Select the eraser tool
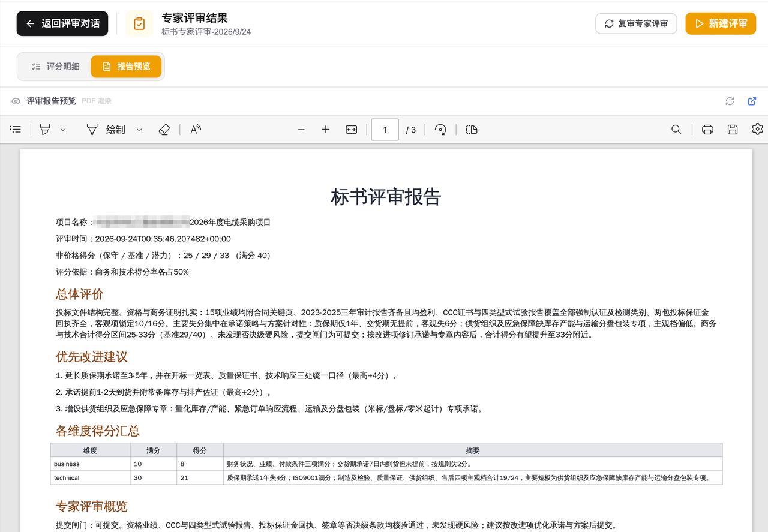The width and height of the screenshot is (768, 532). [x=164, y=130]
